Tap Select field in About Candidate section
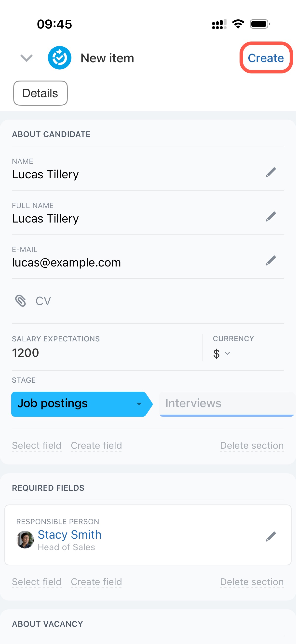This screenshot has width=296, height=644. pos(37,446)
